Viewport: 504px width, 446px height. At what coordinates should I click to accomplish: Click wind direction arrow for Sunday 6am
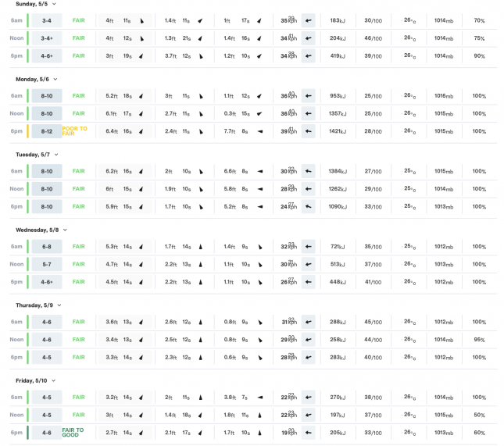[x=309, y=20]
